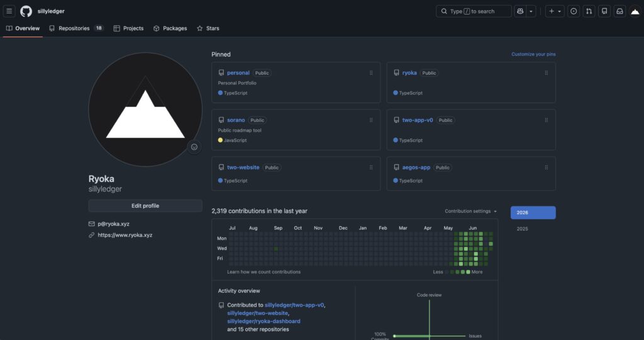Click the Edit profile button
644x340 pixels.
[145, 205]
